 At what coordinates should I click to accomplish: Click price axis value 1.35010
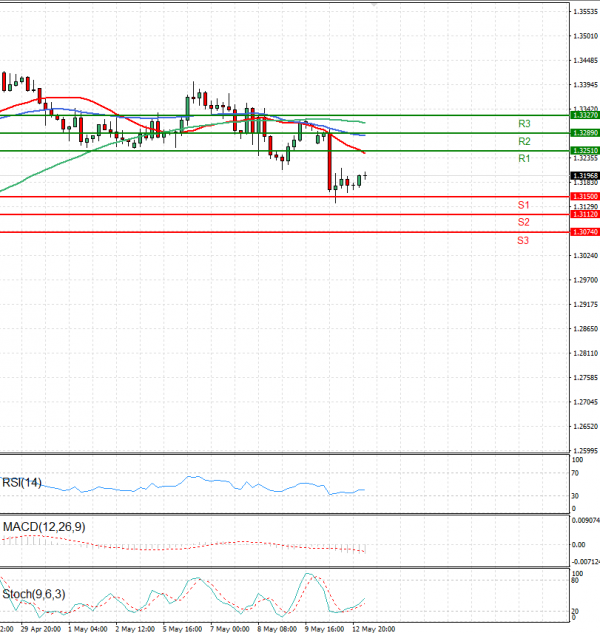586,36
